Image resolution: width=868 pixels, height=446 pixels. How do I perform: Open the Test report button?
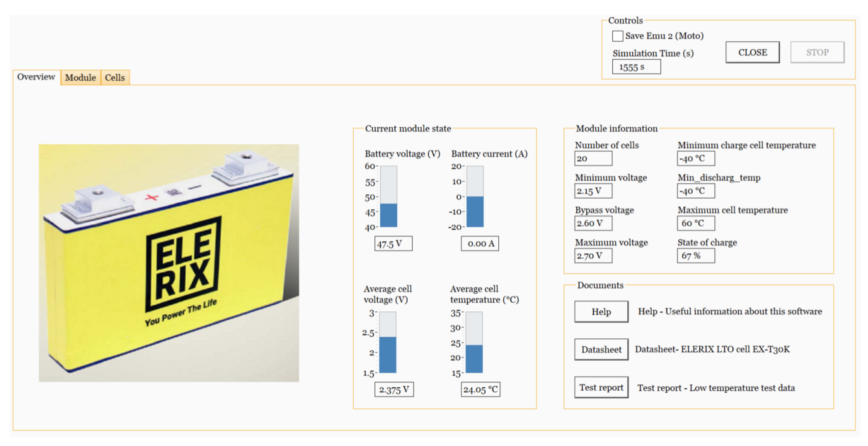pos(601,387)
